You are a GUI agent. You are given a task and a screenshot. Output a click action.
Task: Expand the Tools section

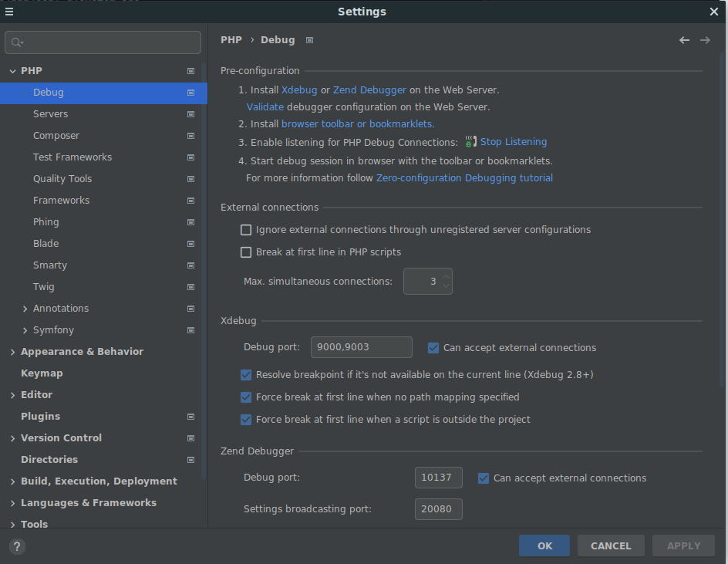12,525
